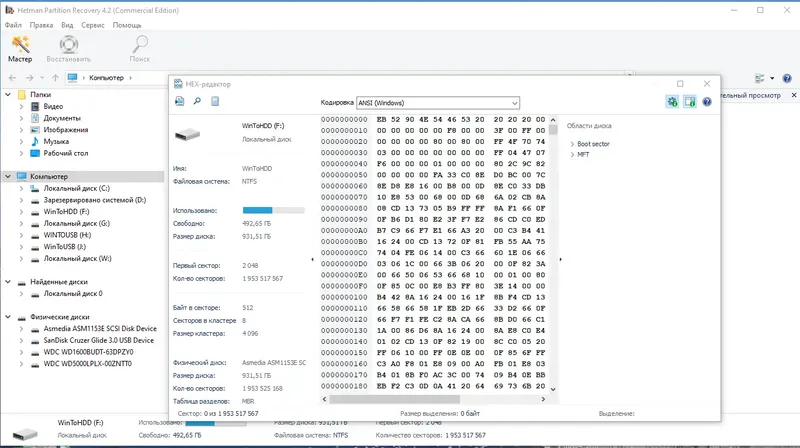Select Зарезервировано системой (D:)
This screenshot has width=800, height=448.
coord(94,200)
